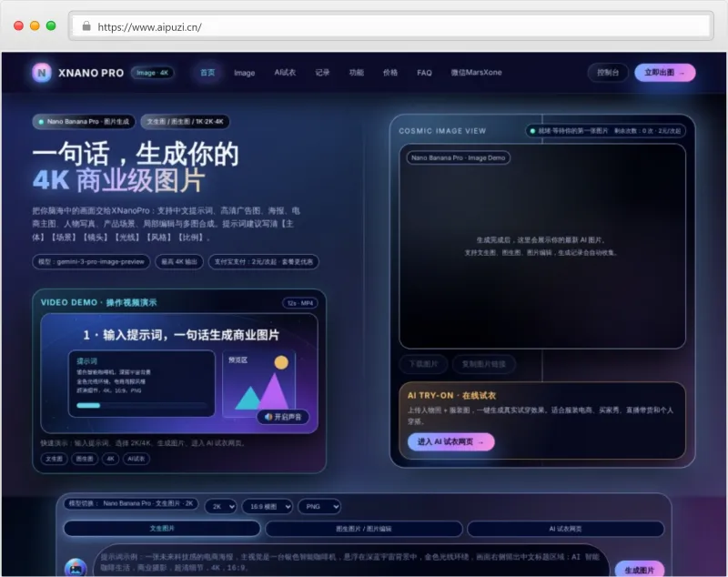Viewport: 728px width, 577px height.
Task: Switch to the 图生图片 / 图片编辑 tab
Action: click(x=364, y=528)
